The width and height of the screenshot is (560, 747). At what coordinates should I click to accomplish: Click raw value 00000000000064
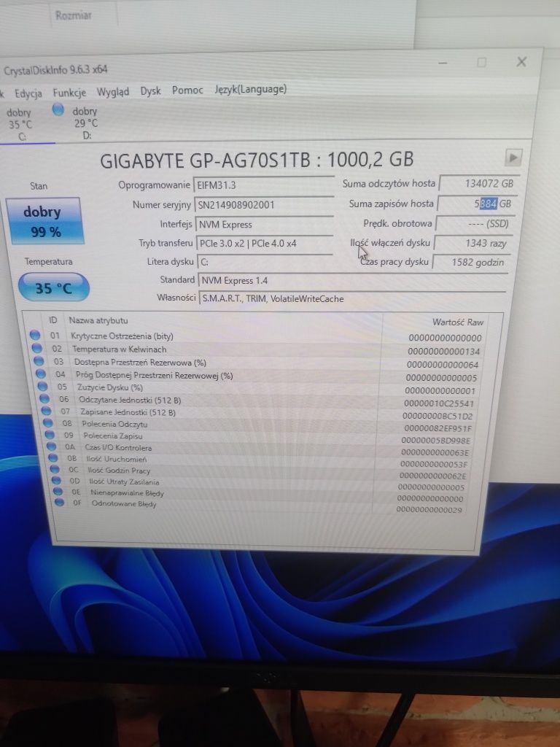tap(443, 365)
